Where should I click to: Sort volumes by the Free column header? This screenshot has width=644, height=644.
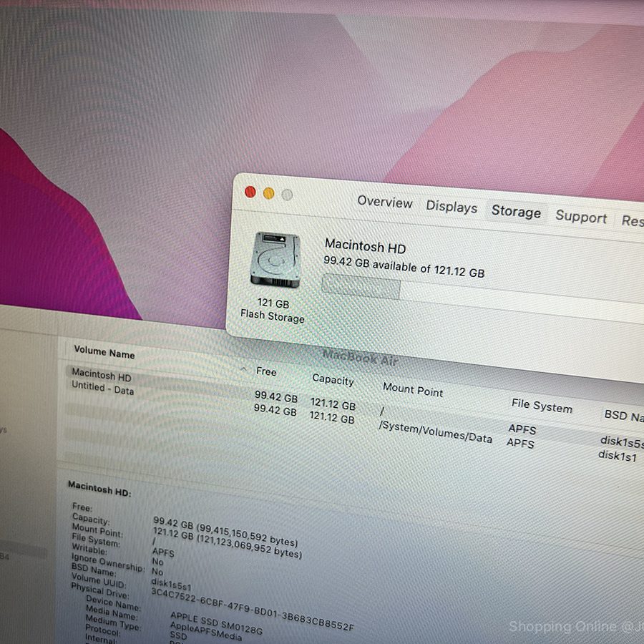click(266, 371)
